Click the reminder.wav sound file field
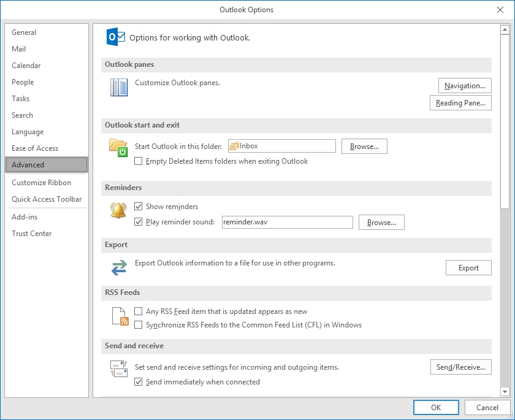 (287, 222)
